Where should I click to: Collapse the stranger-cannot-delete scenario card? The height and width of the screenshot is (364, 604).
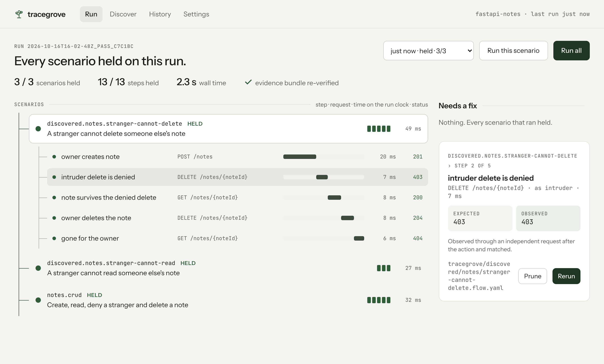(228, 129)
